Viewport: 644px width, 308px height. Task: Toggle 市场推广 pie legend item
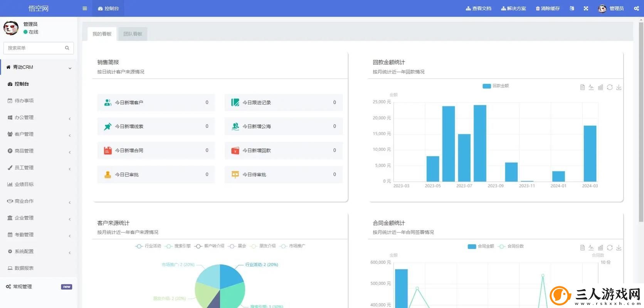click(293, 246)
